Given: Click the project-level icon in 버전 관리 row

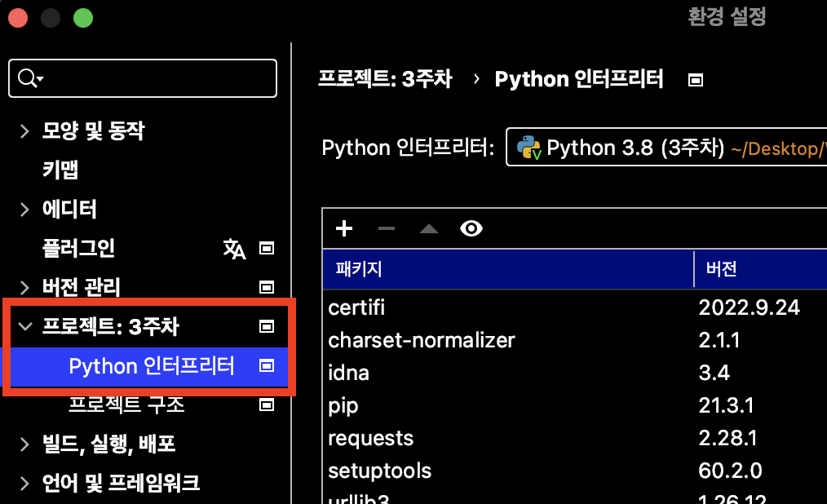Looking at the screenshot, I should (267, 287).
